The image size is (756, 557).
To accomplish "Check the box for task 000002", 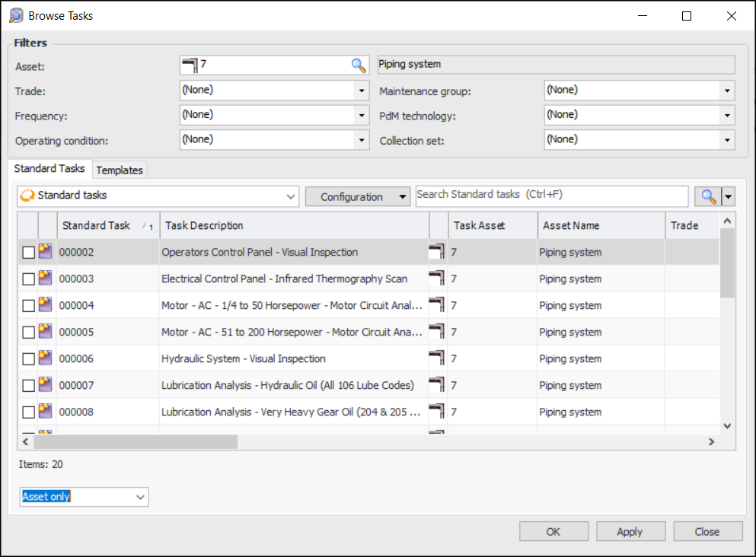I will (x=28, y=253).
